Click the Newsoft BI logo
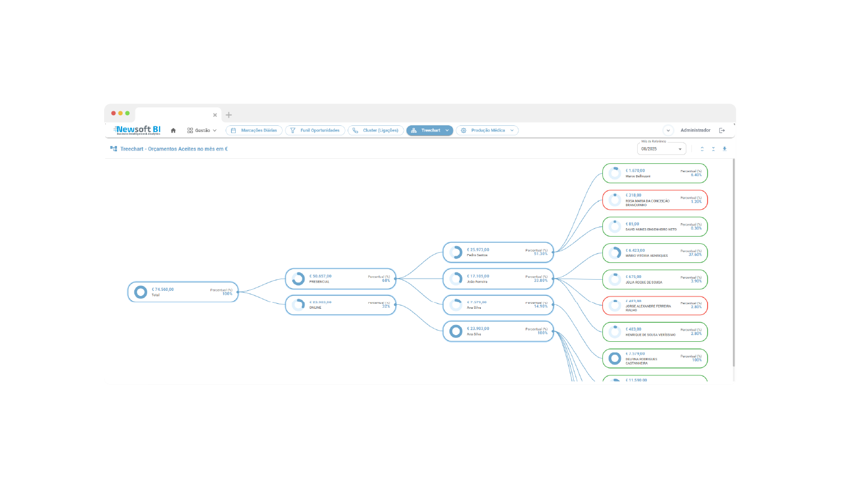The height and width of the screenshot is (504, 856). [138, 130]
